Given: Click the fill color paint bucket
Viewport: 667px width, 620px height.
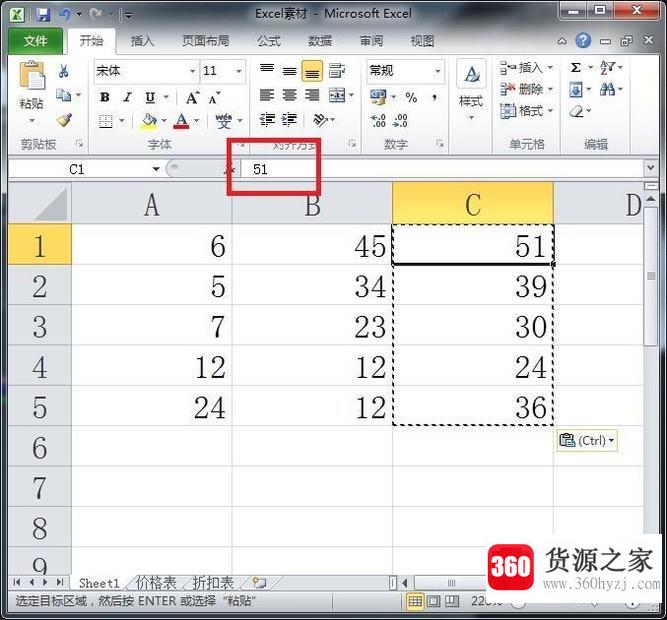Looking at the screenshot, I should [149, 121].
